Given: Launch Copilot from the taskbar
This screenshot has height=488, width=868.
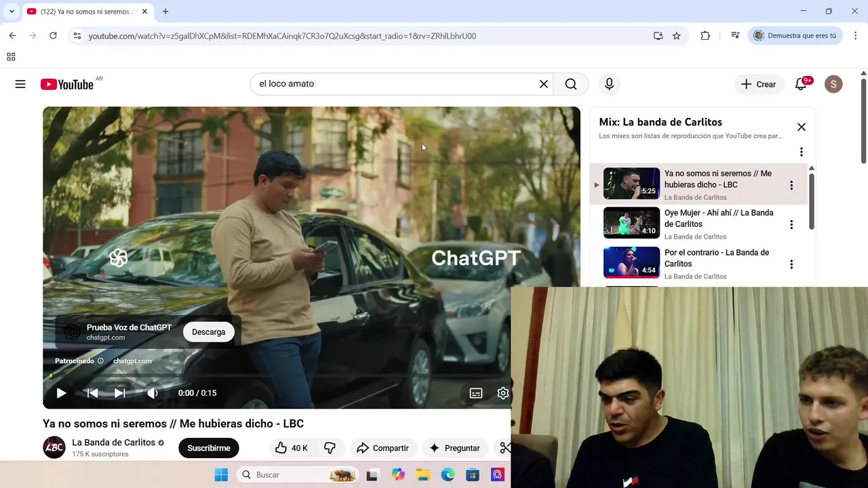Looking at the screenshot, I should pyautogui.click(x=398, y=474).
